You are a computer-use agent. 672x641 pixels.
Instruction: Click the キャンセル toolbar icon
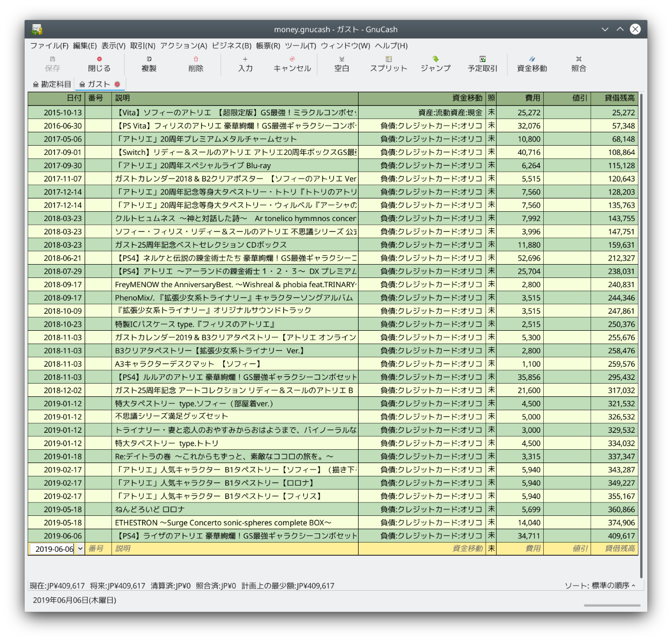tap(292, 64)
